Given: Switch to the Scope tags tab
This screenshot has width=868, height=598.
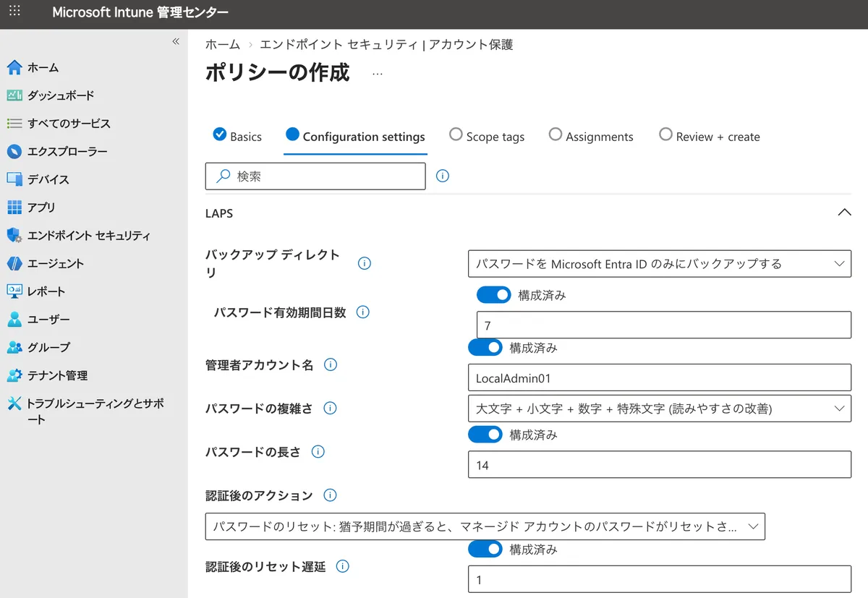Looking at the screenshot, I should click(487, 137).
